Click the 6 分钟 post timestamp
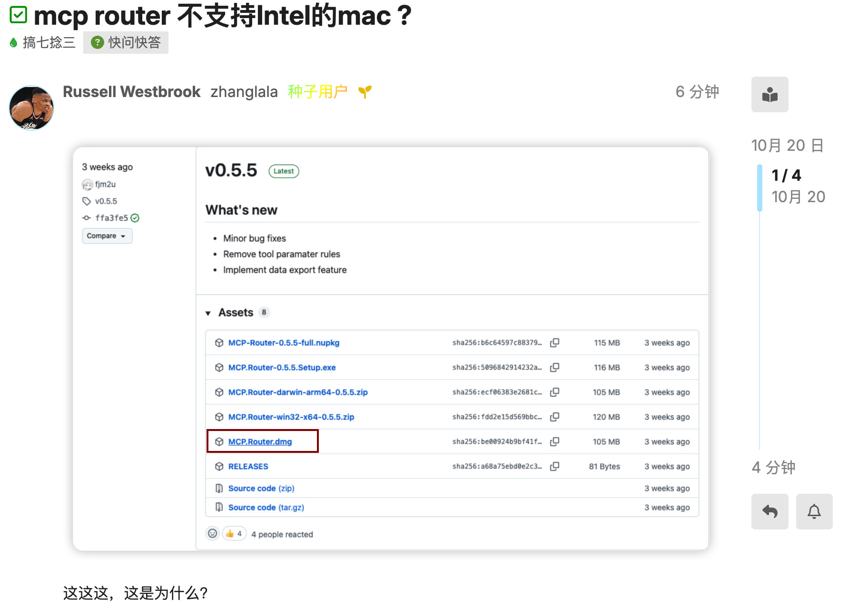This screenshot has width=868, height=607. [697, 92]
